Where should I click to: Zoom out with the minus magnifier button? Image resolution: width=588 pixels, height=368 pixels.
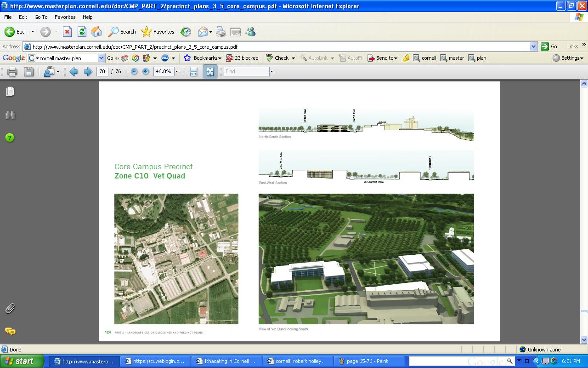click(134, 72)
